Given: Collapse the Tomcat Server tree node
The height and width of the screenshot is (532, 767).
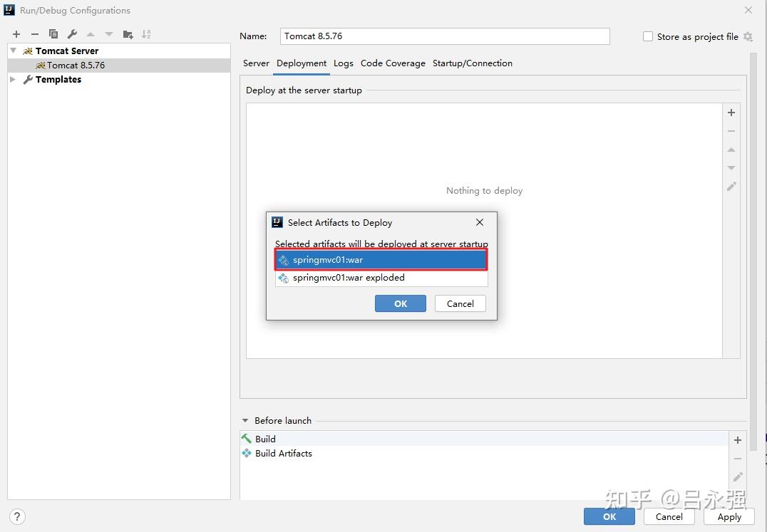Looking at the screenshot, I should click(14, 51).
